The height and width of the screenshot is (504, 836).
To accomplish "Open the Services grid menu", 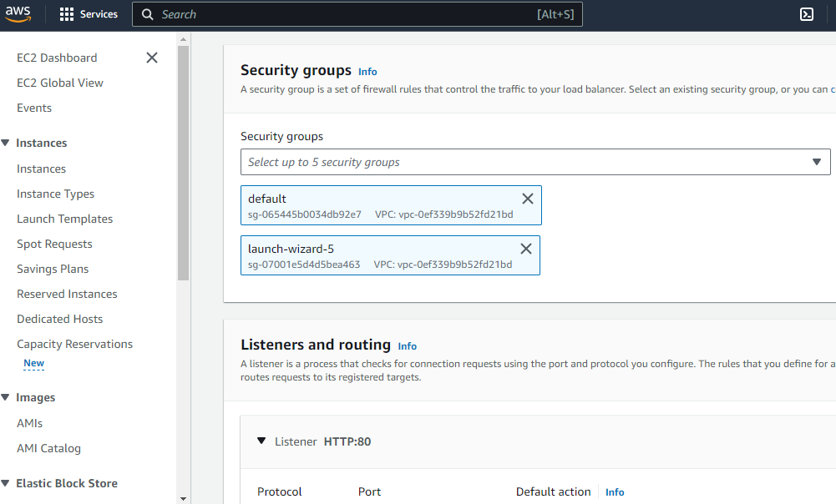I will pyautogui.click(x=67, y=14).
